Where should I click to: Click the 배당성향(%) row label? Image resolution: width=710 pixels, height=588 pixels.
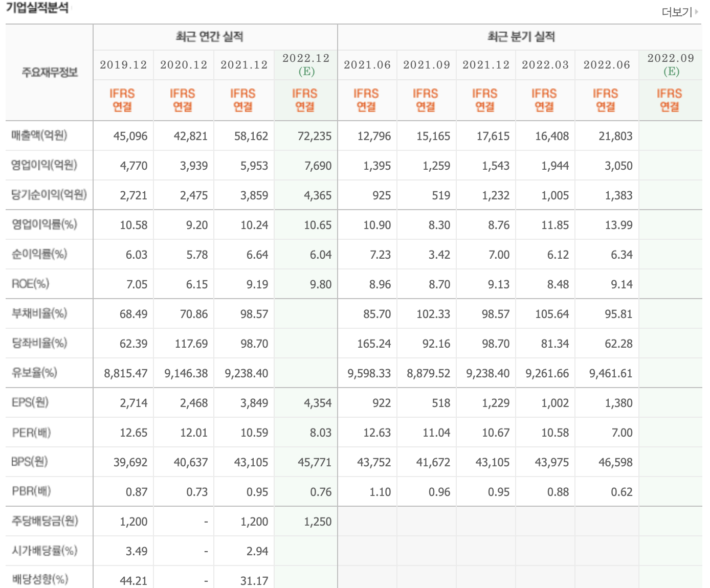[40, 579]
